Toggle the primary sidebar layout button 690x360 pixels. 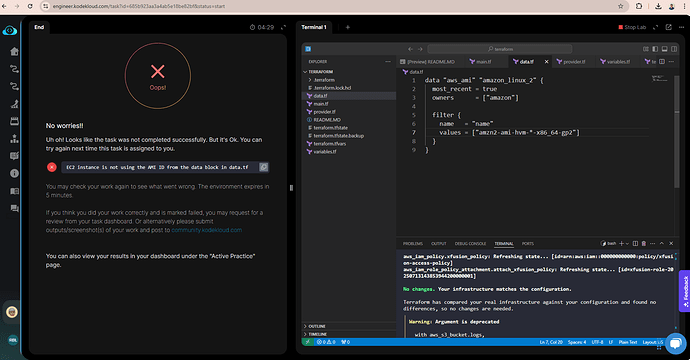click(x=655, y=49)
